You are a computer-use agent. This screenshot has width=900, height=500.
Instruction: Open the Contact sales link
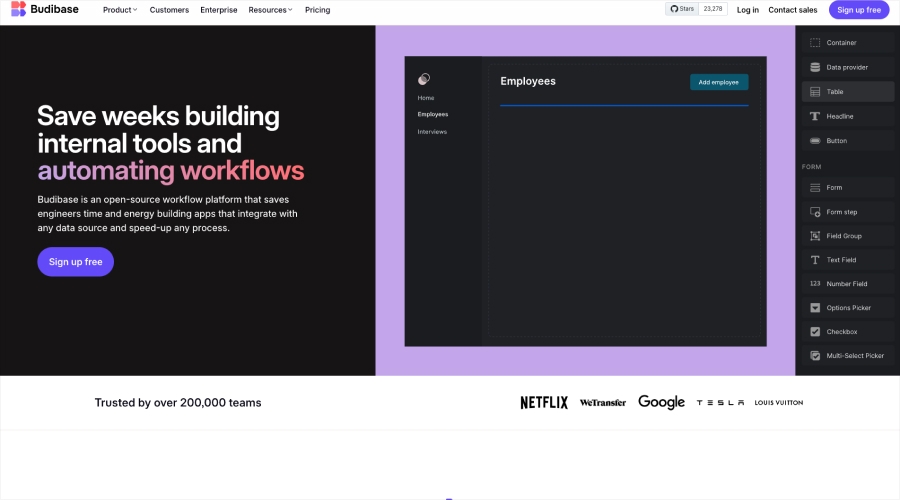pyautogui.click(x=793, y=10)
